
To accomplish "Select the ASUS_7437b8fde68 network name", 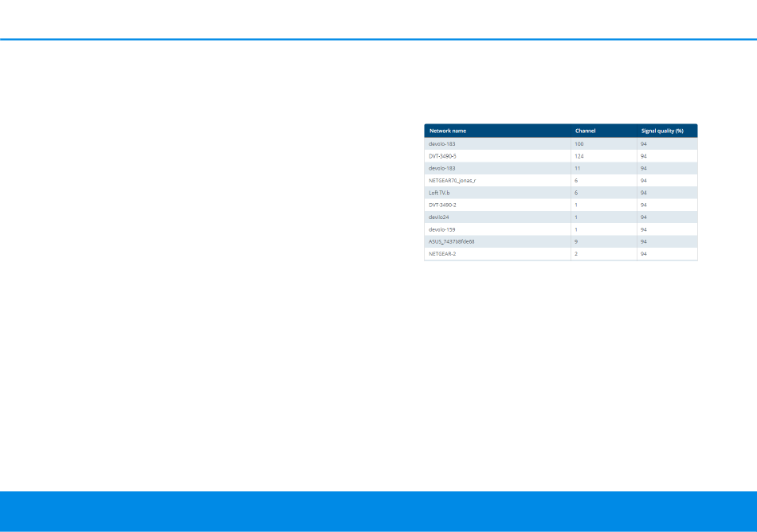I will pyautogui.click(x=451, y=241).
